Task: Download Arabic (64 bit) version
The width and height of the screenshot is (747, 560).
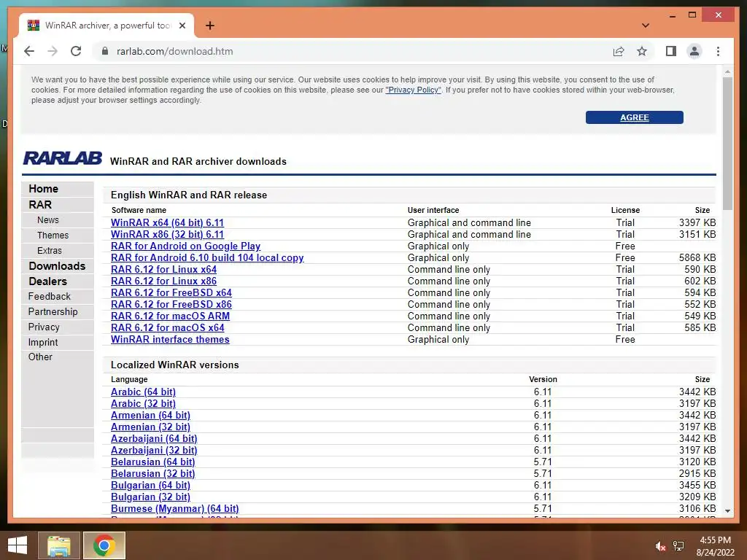Action: click(144, 392)
